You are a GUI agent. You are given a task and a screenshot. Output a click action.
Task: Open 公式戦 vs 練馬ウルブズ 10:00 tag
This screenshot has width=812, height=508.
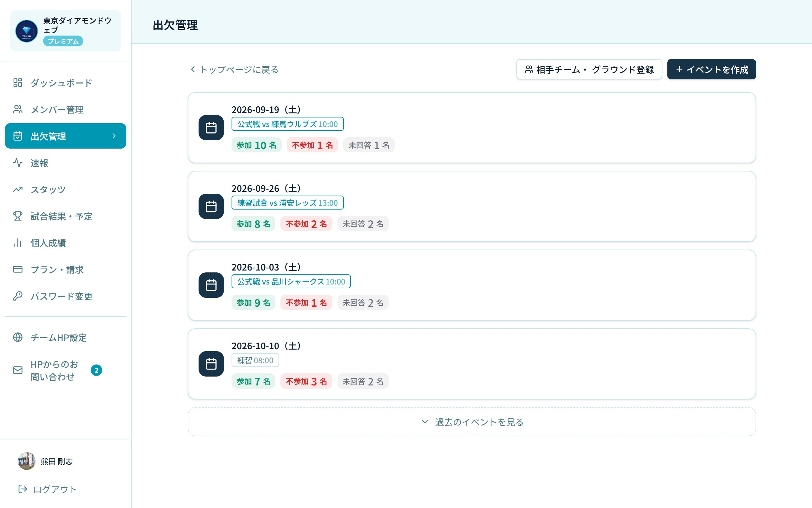click(x=288, y=124)
